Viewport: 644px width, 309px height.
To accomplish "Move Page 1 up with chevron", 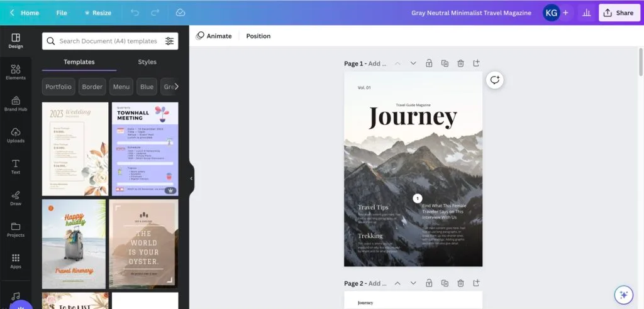I will pyautogui.click(x=397, y=63).
